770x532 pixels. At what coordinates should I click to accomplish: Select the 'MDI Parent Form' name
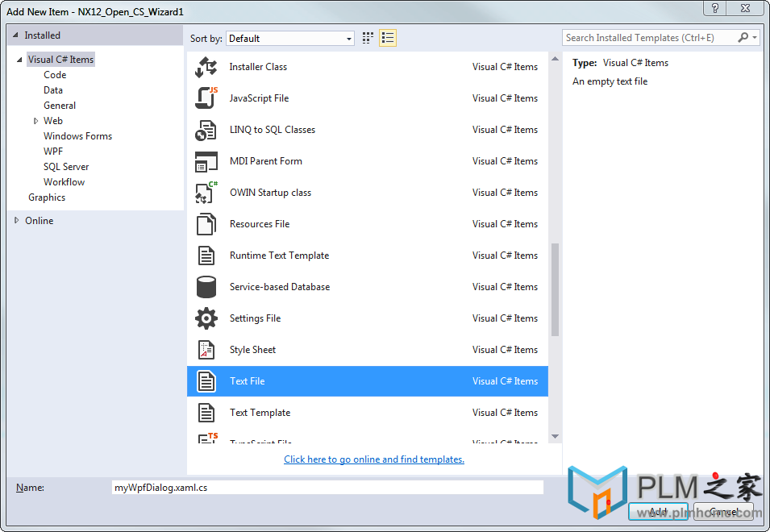click(265, 161)
